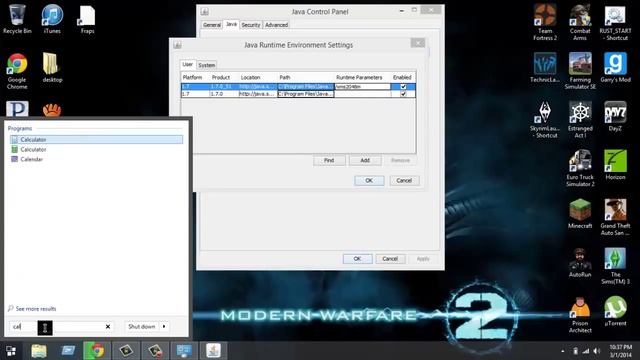Show hidden system tray icons

[563, 351]
